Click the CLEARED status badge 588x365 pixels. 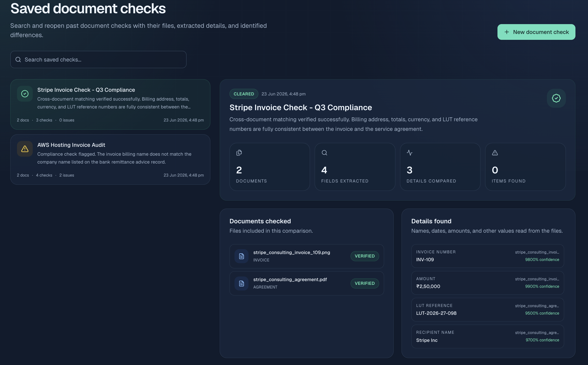tap(244, 94)
